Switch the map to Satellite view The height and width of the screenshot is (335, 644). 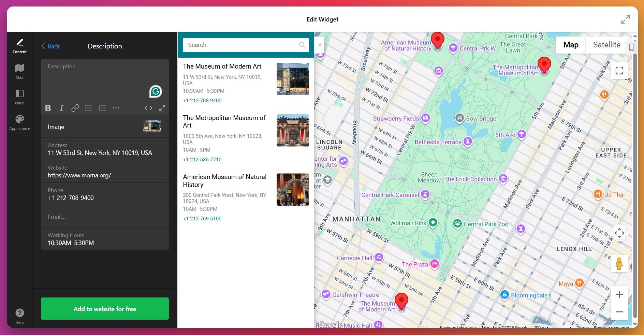(x=606, y=45)
